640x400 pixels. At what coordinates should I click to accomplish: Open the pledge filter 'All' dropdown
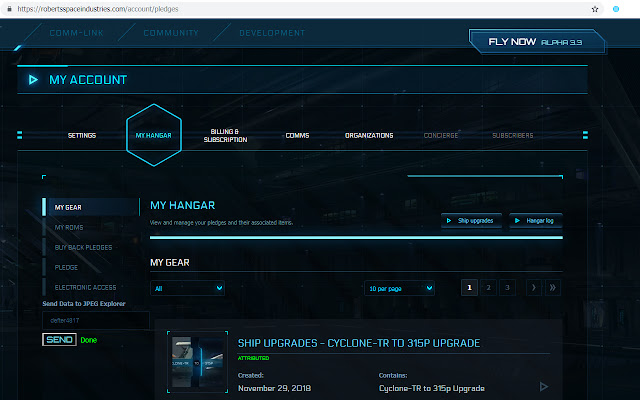coord(187,288)
